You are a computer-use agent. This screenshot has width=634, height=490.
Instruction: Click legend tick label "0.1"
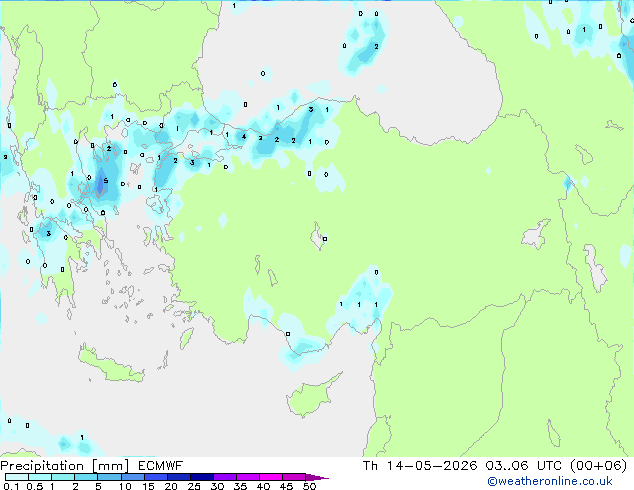click(11, 486)
